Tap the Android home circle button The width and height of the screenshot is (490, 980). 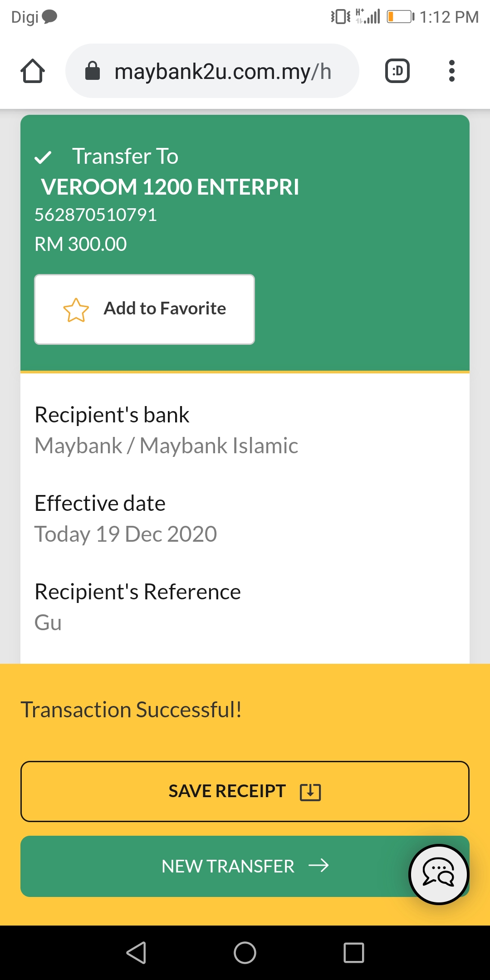(x=245, y=953)
